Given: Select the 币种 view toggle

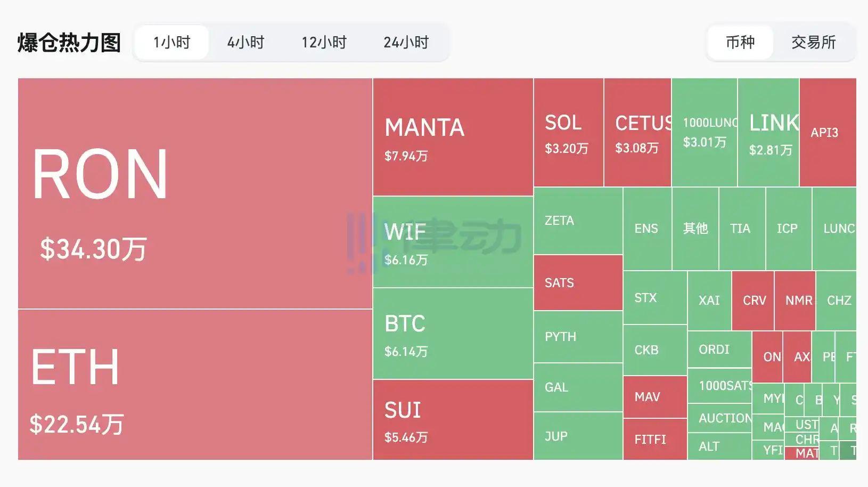Looking at the screenshot, I should 740,42.
